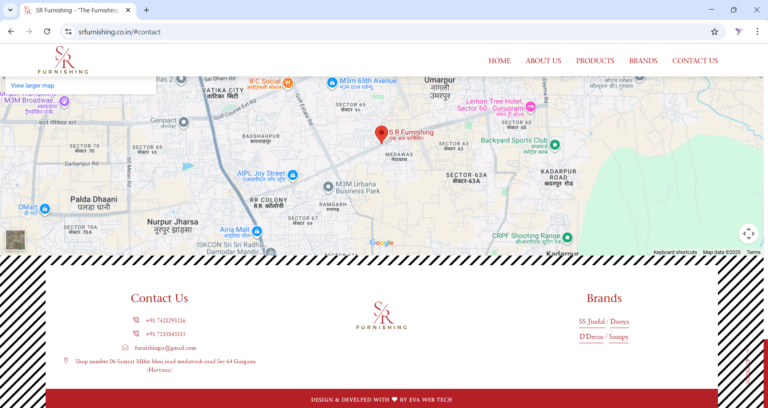Expand the tab search dropdown
Viewport: 768px width, 408px height.
tap(10, 10)
